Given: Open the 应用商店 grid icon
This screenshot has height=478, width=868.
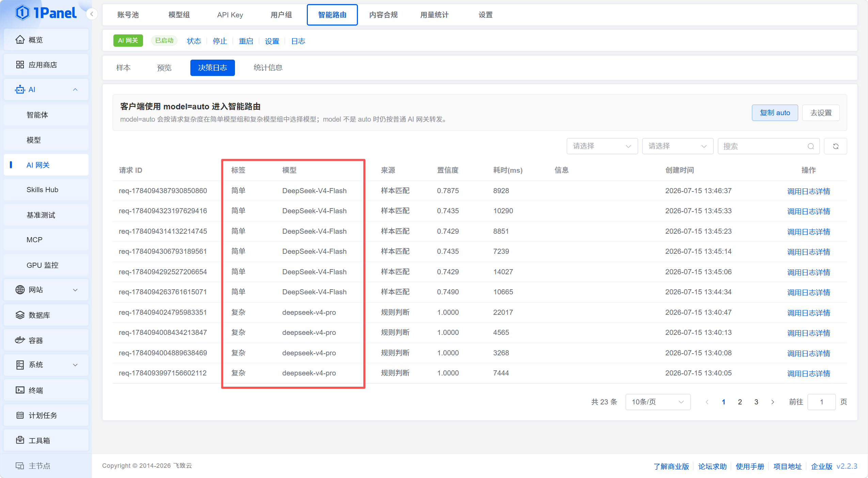Looking at the screenshot, I should point(20,65).
